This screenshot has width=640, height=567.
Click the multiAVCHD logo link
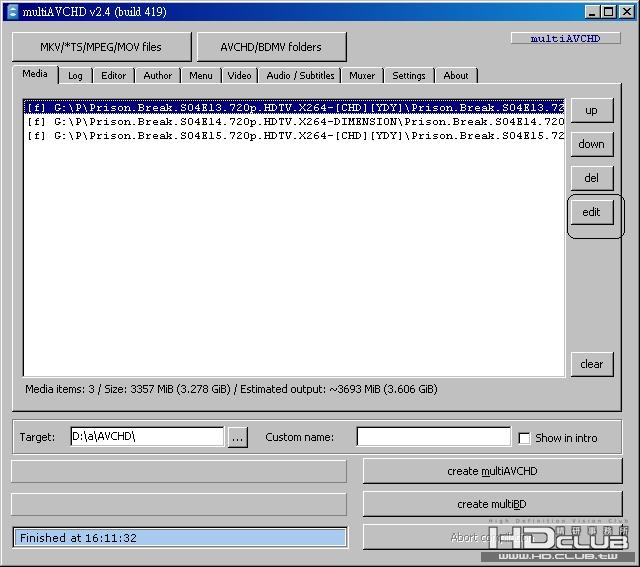565,38
